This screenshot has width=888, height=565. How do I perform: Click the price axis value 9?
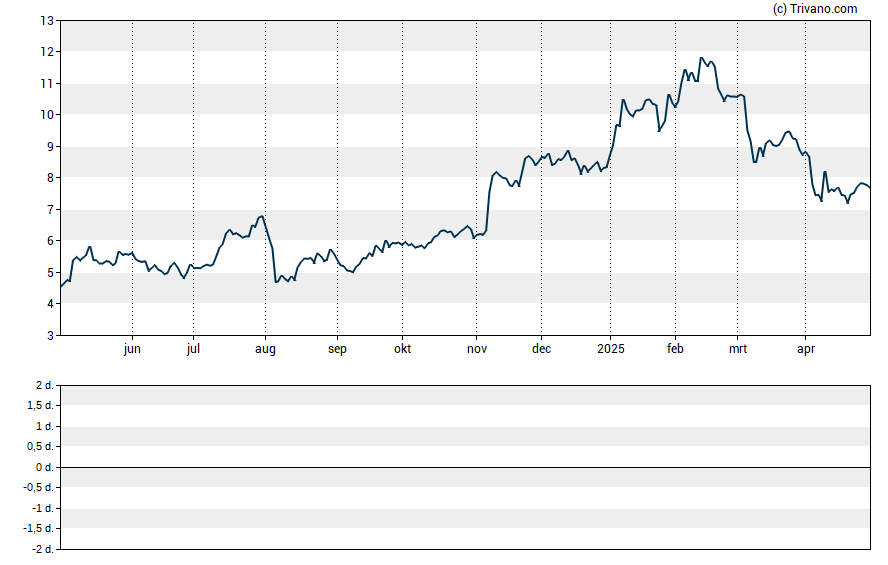50,147
